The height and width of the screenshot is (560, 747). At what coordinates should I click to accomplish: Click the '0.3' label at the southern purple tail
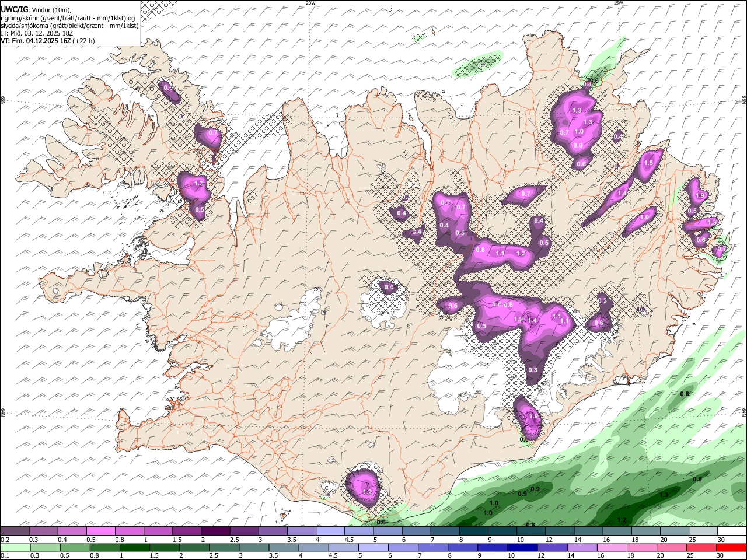[x=533, y=370]
